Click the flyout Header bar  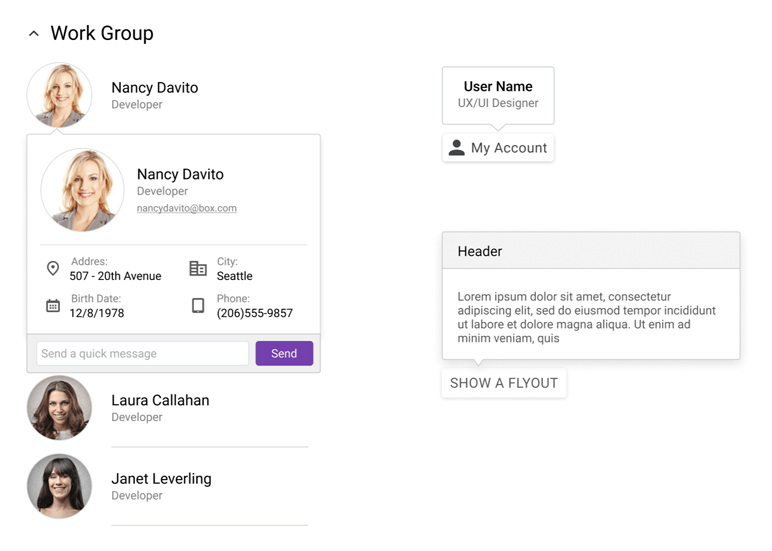pyautogui.click(x=591, y=251)
